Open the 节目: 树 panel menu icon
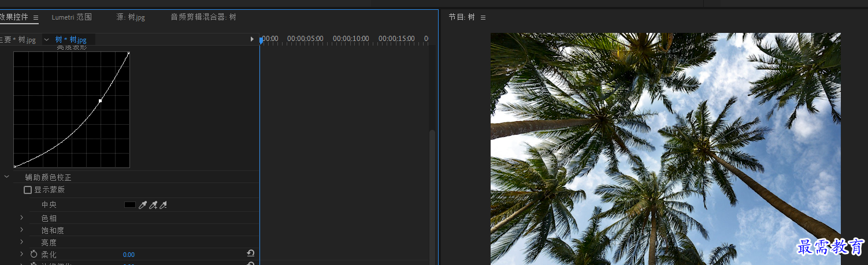868x265 pixels. click(483, 18)
